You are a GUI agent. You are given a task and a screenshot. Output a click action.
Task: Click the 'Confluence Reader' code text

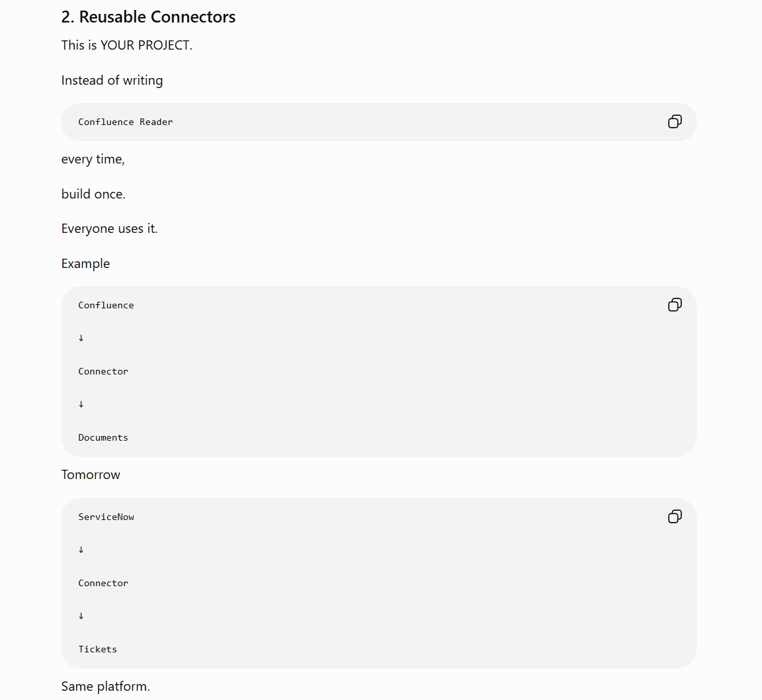[x=126, y=122]
